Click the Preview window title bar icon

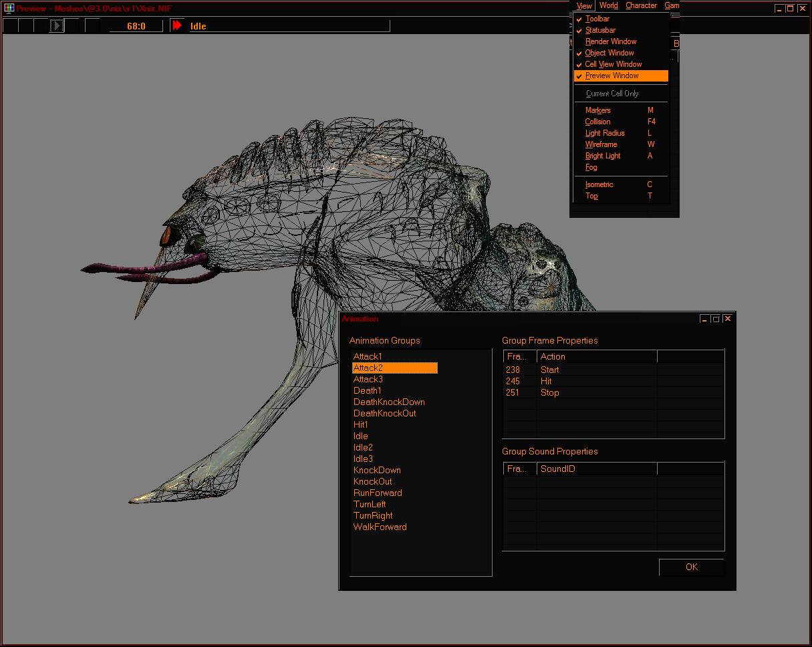[9, 9]
